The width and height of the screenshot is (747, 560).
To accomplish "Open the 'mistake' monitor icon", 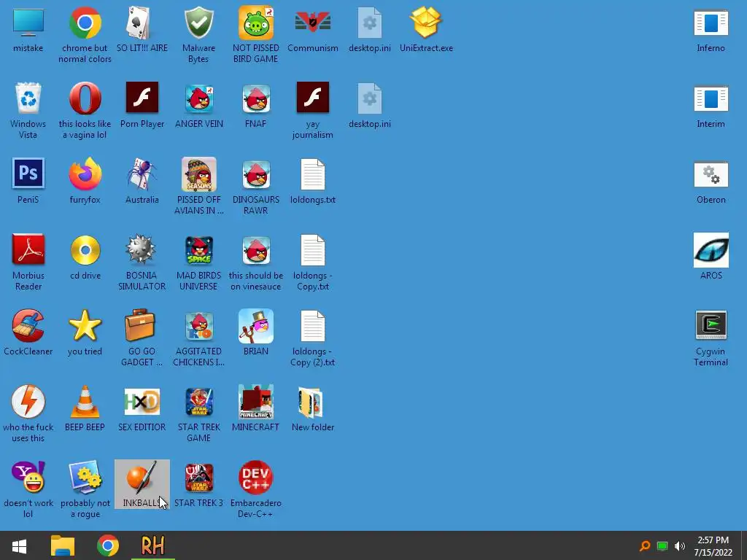I will (x=28, y=23).
